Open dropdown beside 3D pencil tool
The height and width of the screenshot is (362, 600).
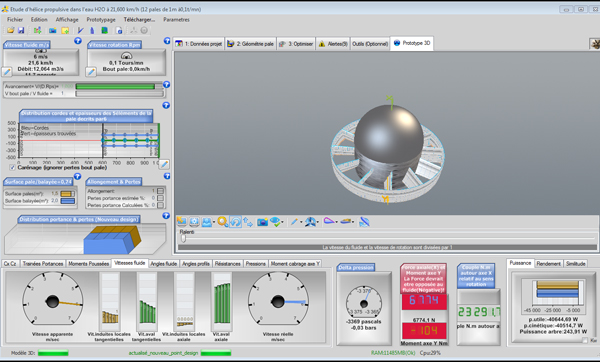[x=301, y=222]
